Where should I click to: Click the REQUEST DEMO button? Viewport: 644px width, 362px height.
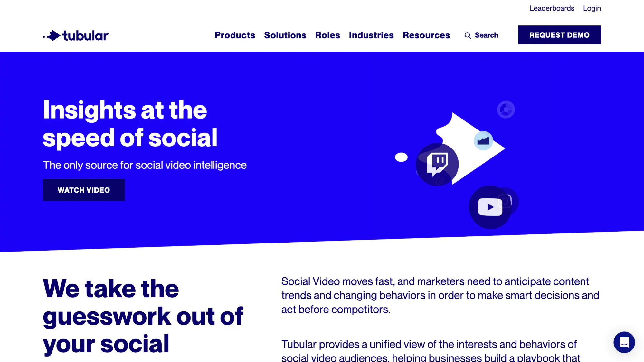pos(559,35)
